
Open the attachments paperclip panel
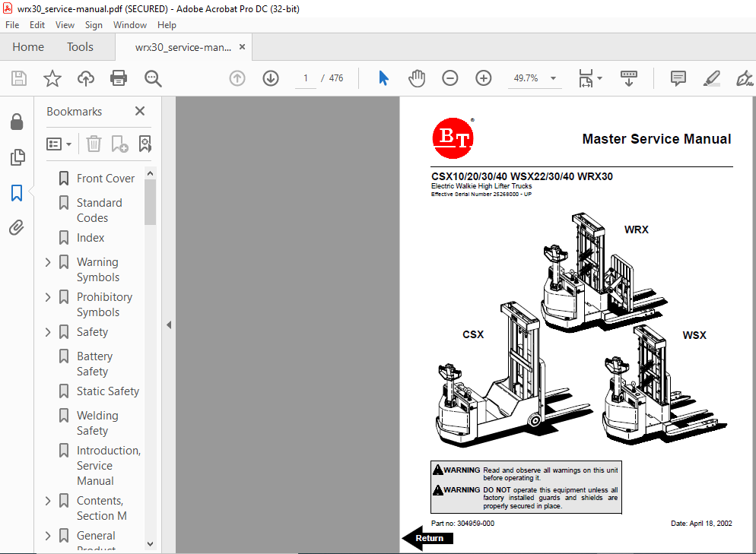pos(17,227)
